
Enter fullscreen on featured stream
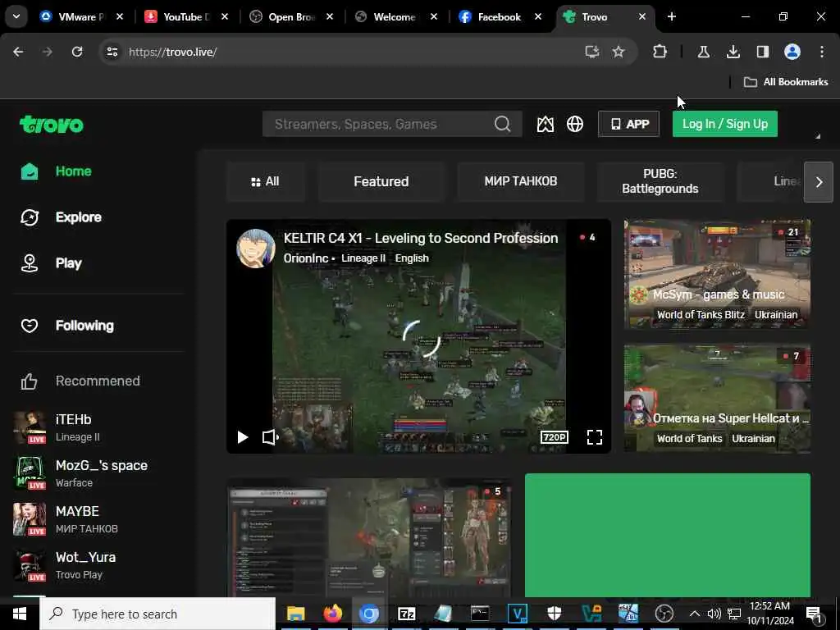(595, 437)
